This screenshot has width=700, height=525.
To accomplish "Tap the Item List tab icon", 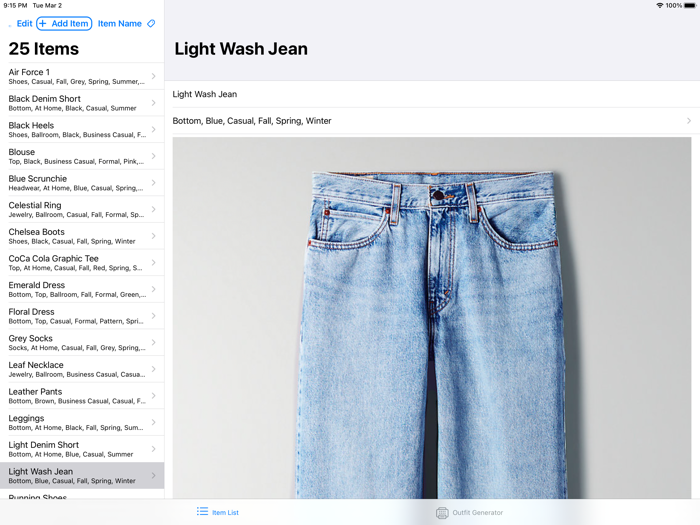I will [202, 512].
